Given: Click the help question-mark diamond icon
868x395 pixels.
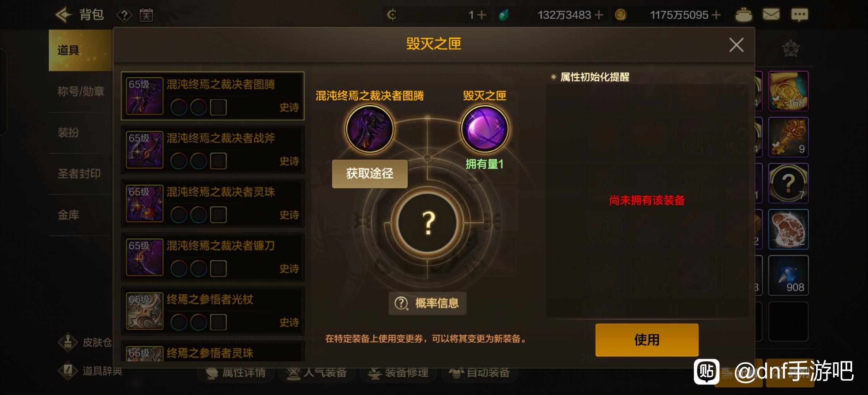Looking at the screenshot, I should click(x=124, y=15).
